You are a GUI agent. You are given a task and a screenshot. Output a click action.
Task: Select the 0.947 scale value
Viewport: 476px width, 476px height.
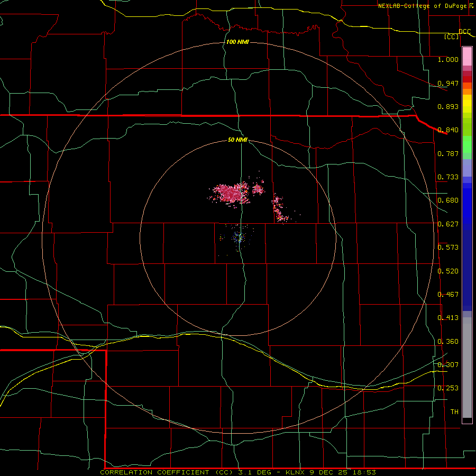pyautogui.click(x=448, y=83)
